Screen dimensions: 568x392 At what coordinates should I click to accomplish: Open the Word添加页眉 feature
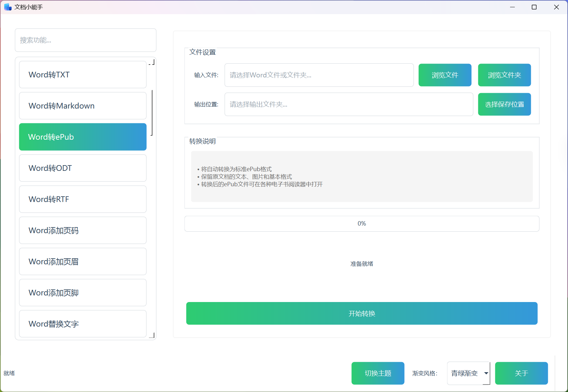[x=82, y=261]
